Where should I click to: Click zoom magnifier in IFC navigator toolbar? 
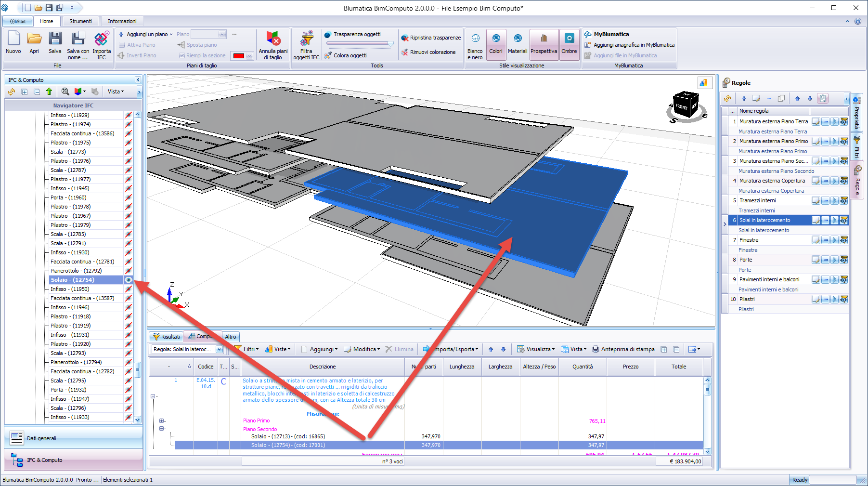point(65,92)
